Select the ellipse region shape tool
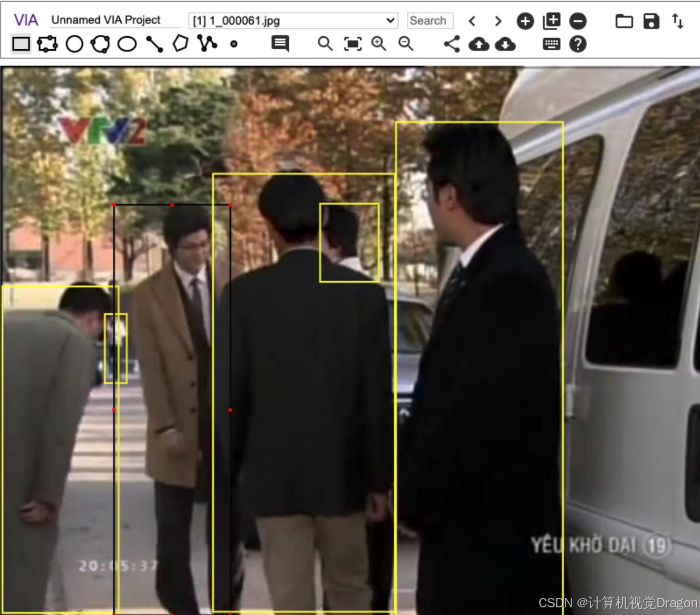This screenshot has width=700, height=615. point(127,44)
